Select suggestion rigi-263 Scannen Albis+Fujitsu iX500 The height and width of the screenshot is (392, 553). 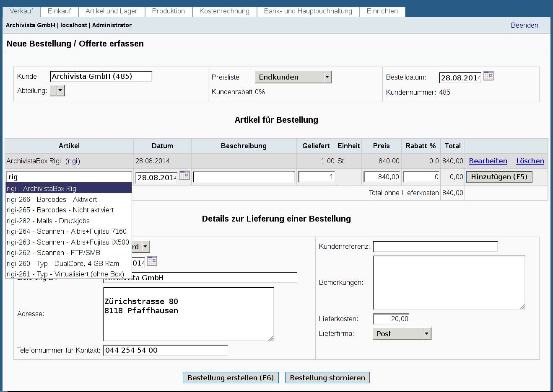[69, 242]
